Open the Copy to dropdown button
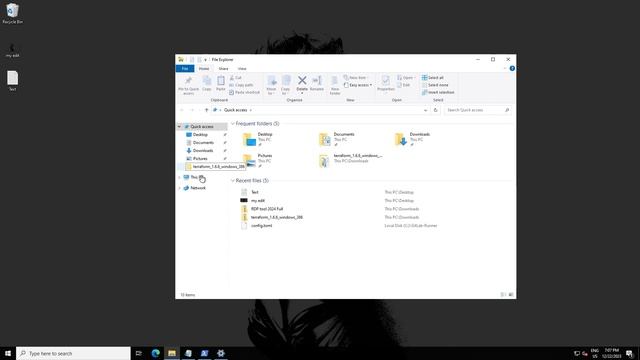This screenshot has height=360, width=640. (285, 85)
